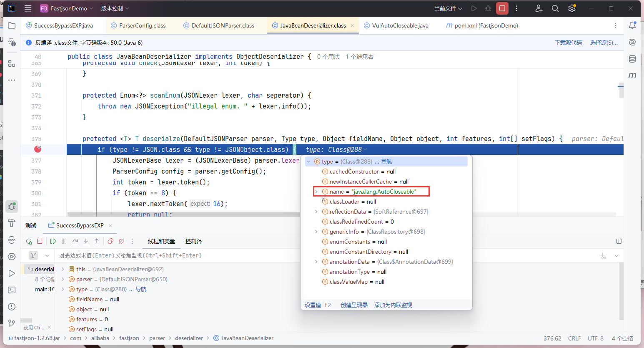The height and width of the screenshot is (348, 644).
Task: Click the Step Over debug icon
Action: tap(75, 241)
